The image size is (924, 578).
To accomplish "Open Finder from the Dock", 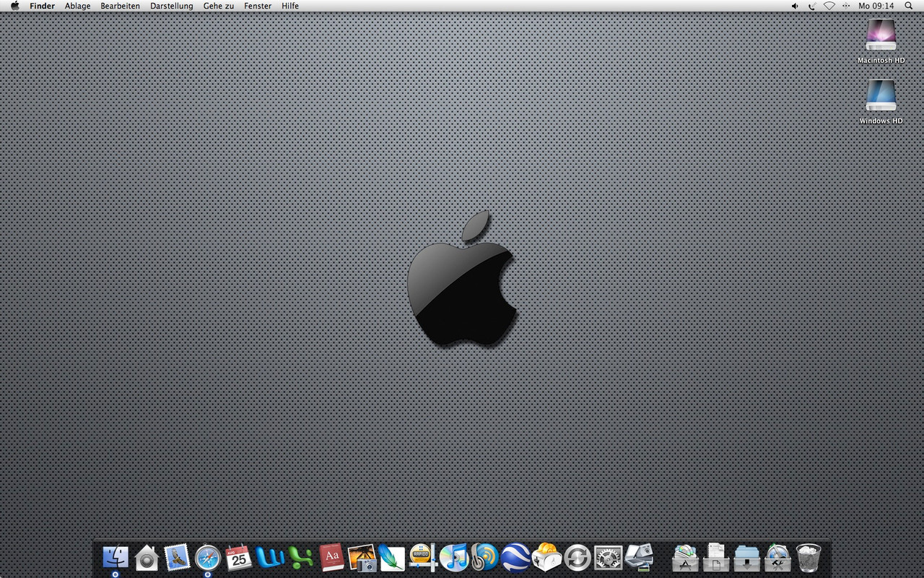I will coord(115,557).
